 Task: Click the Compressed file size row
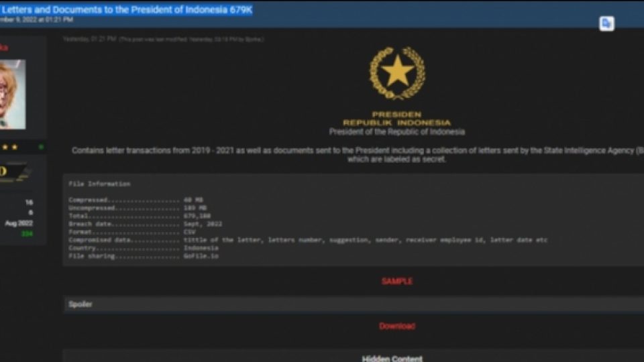(136, 200)
